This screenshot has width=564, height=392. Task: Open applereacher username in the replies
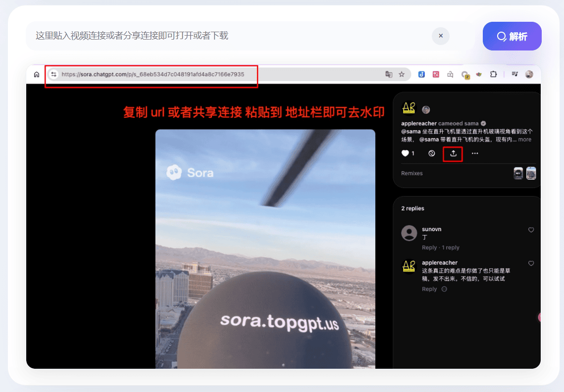point(440,262)
